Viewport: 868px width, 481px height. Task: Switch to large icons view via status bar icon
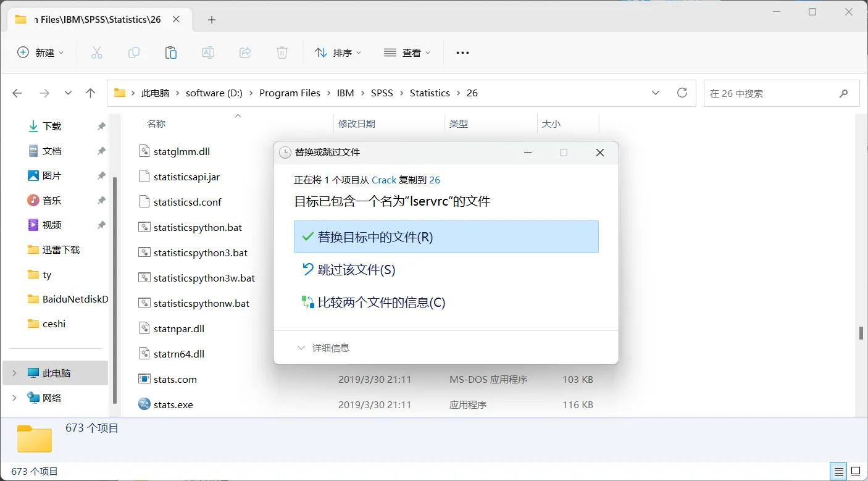(855, 471)
